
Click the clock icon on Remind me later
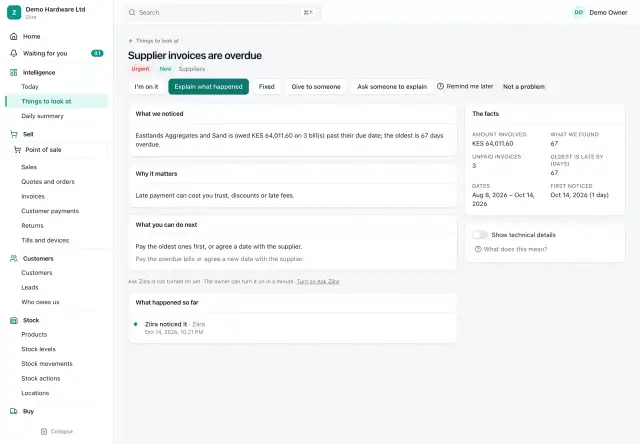point(440,87)
